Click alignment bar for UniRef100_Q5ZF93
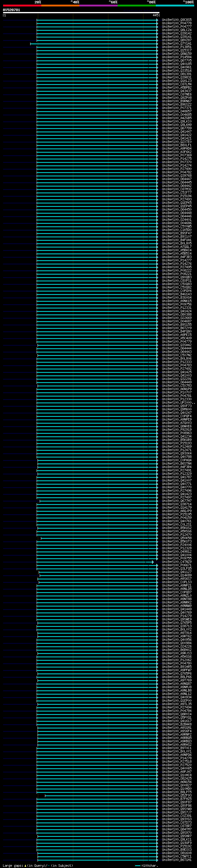The height and width of the screenshot is (868, 197). pyautogui.click(x=101, y=796)
